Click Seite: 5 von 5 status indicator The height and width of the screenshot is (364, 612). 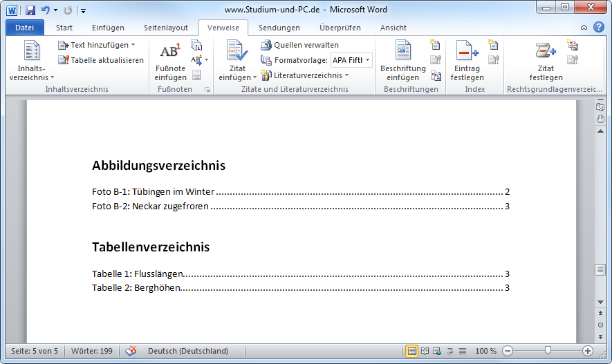(x=35, y=351)
